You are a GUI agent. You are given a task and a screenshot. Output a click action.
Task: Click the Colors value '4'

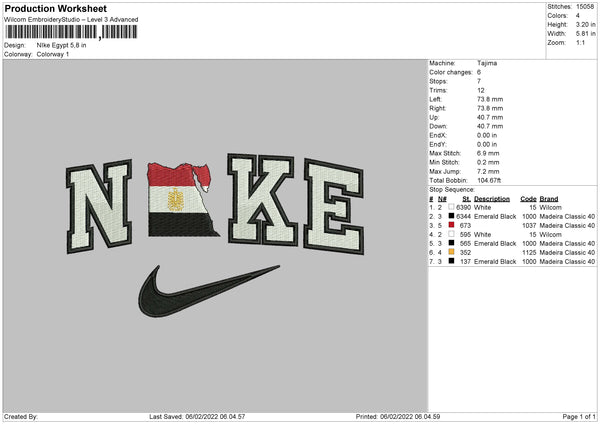pos(578,16)
